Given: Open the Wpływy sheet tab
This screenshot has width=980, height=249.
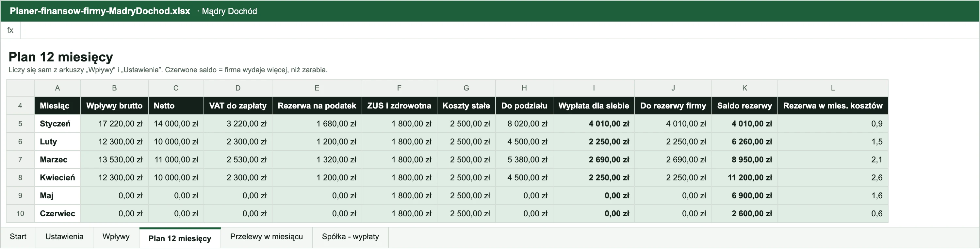Looking at the screenshot, I should click(x=116, y=237).
